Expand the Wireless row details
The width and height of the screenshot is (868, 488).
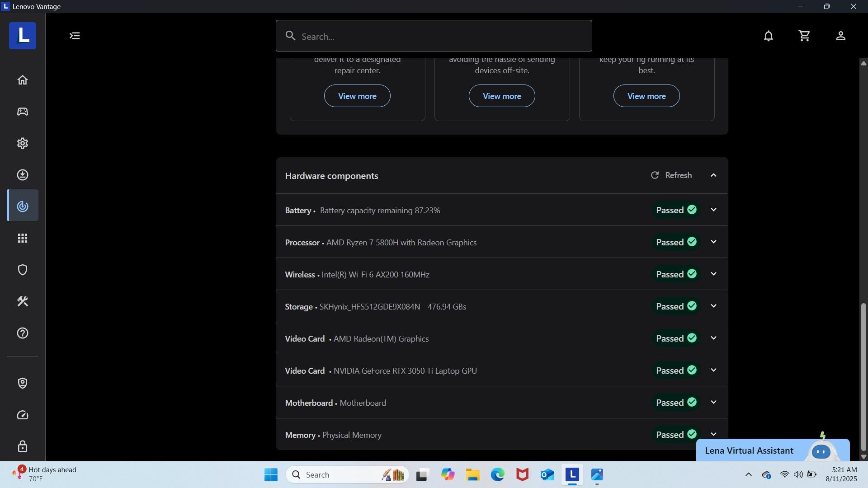point(714,274)
